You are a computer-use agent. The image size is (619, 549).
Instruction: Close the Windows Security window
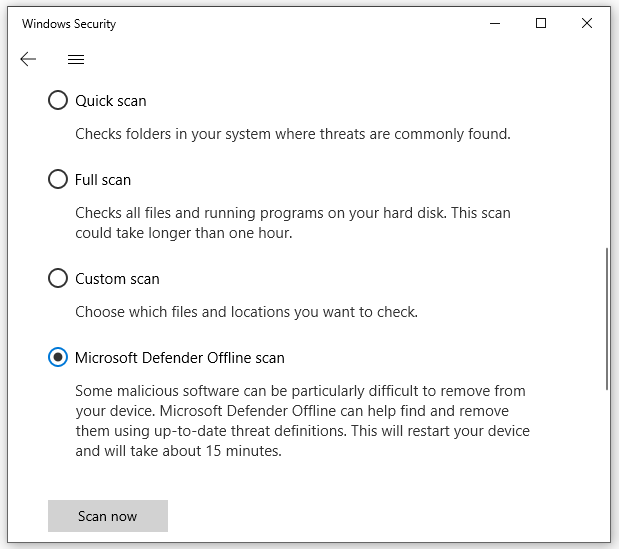(x=587, y=23)
